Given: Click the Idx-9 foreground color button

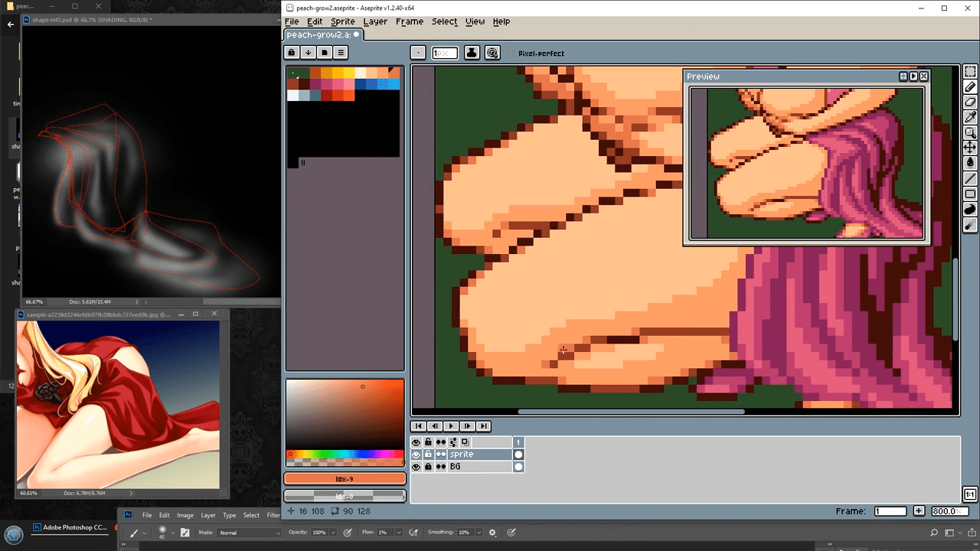Looking at the screenshot, I should point(345,479).
